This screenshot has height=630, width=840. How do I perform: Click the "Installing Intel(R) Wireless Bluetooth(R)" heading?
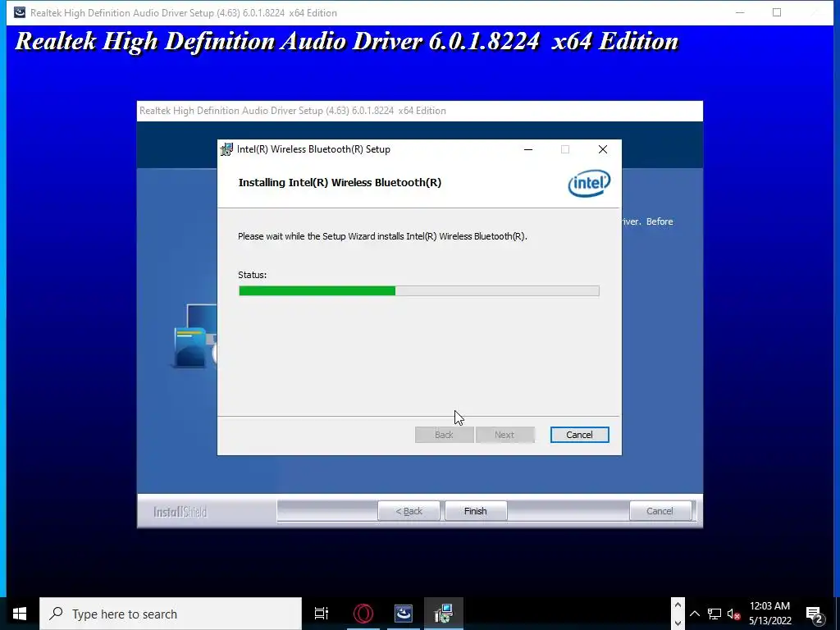[340, 183]
